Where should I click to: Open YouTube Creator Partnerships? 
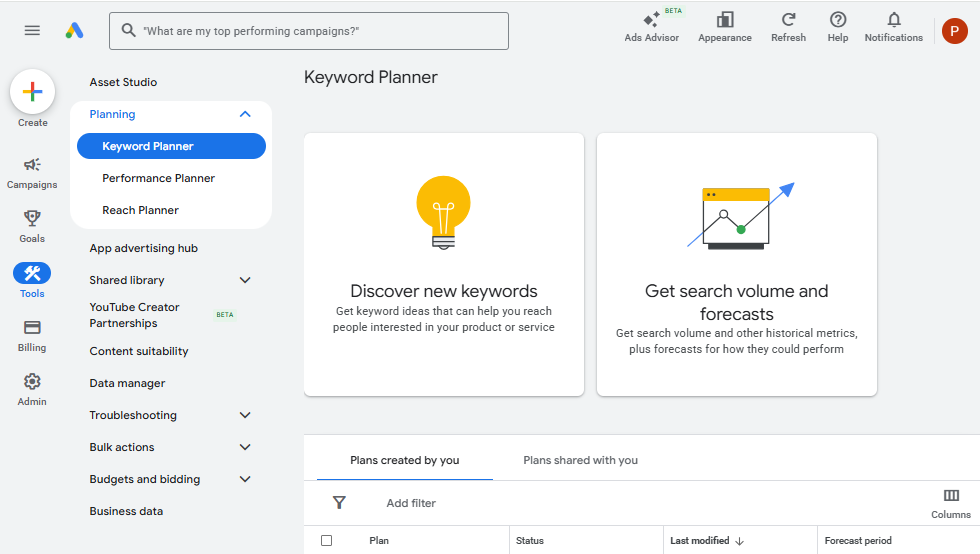coord(134,315)
